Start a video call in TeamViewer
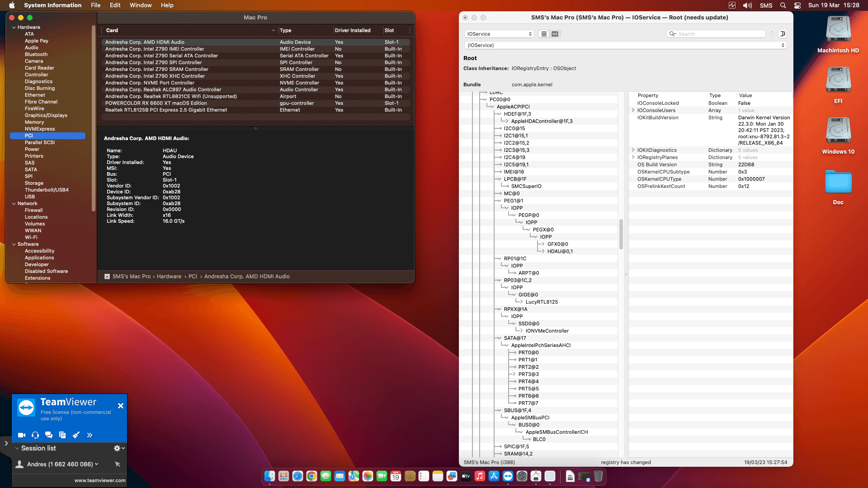The width and height of the screenshot is (868, 488). point(21,435)
